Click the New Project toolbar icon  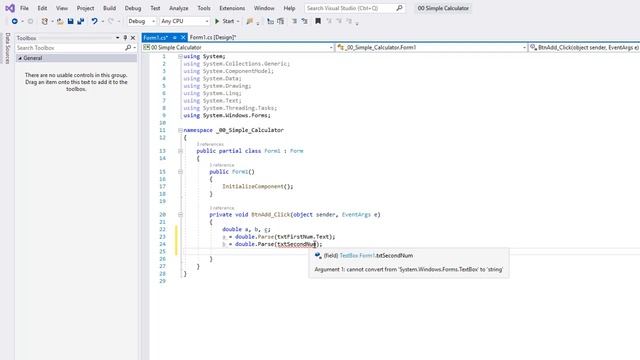(44, 21)
